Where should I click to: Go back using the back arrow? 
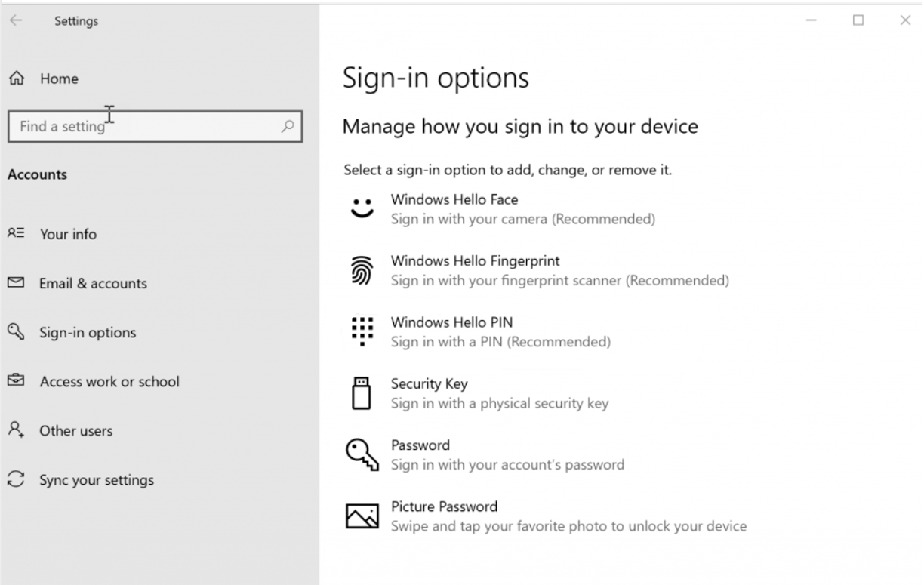point(15,20)
